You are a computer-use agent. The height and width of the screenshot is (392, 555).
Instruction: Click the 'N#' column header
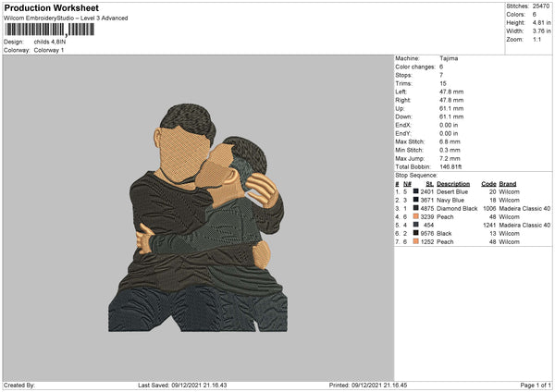click(x=407, y=184)
